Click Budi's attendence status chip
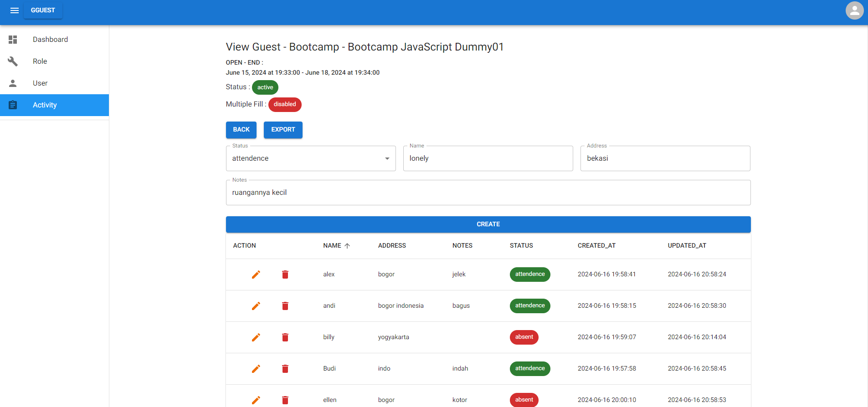Screen dimensions: 868x407 click(530, 369)
